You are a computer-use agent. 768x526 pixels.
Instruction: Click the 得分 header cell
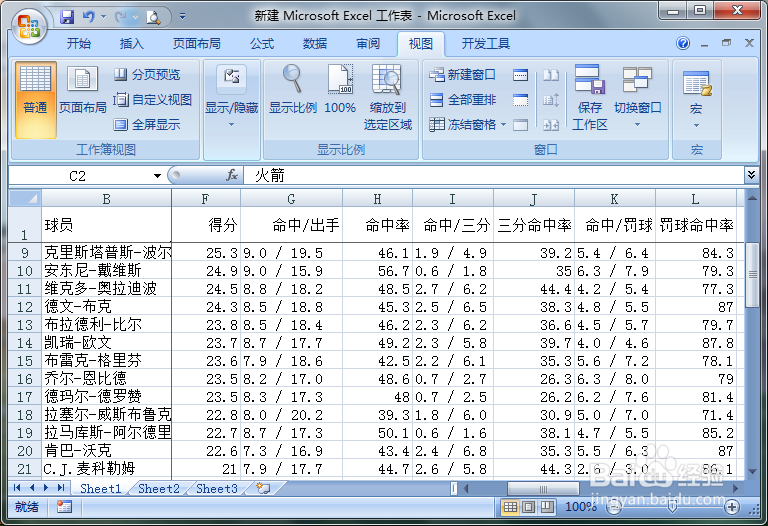(206, 225)
